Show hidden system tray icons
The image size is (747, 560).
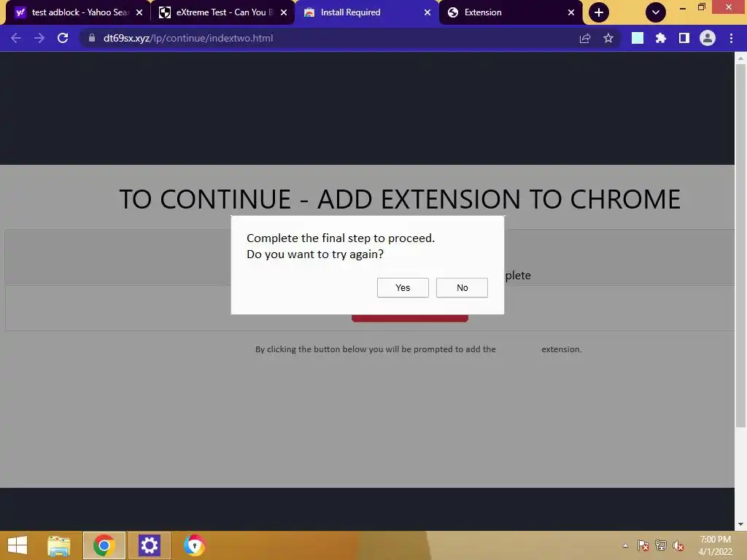625,545
